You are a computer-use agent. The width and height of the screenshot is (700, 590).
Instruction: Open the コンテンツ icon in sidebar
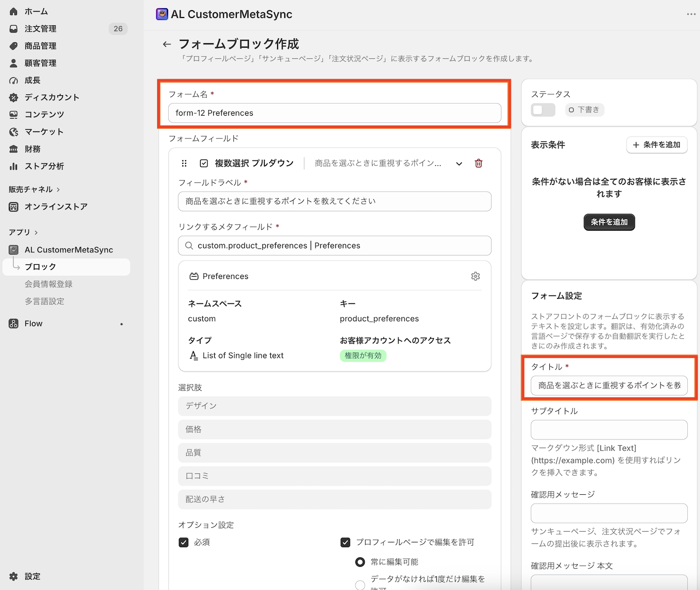[x=14, y=114]
